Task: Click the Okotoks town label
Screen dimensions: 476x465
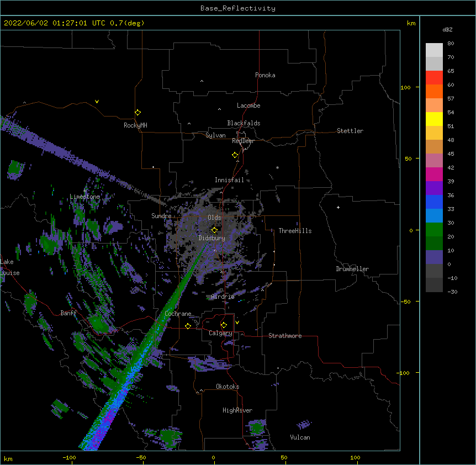Action: pos(228,387)
